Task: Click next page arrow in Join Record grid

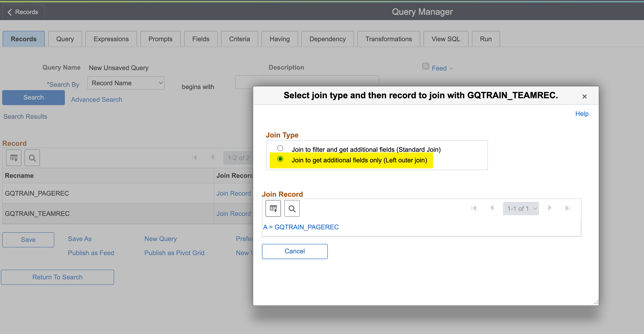Action: click(x=550, y=208)
